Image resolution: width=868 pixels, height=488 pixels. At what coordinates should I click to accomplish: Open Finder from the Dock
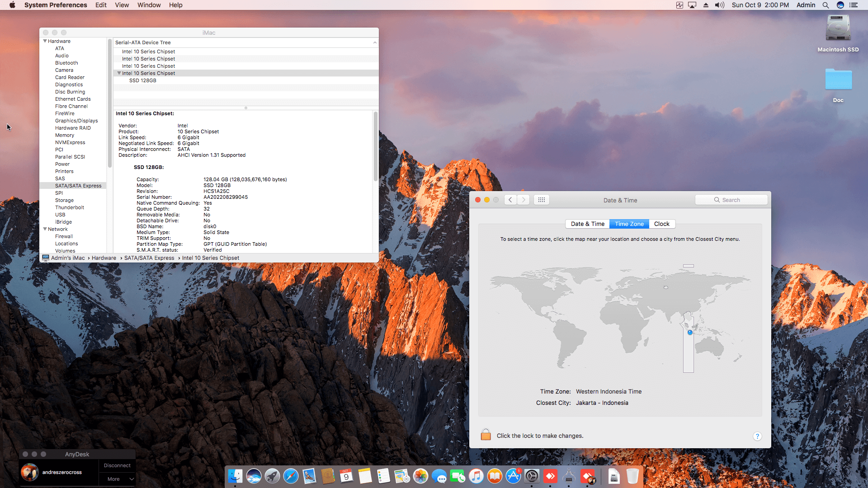[x=235, y=476]
